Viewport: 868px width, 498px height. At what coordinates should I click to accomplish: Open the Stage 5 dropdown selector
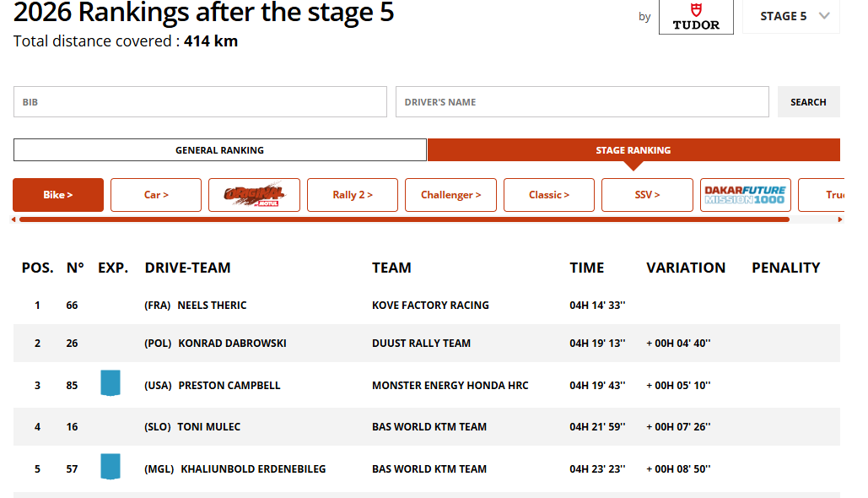point(790,16)
